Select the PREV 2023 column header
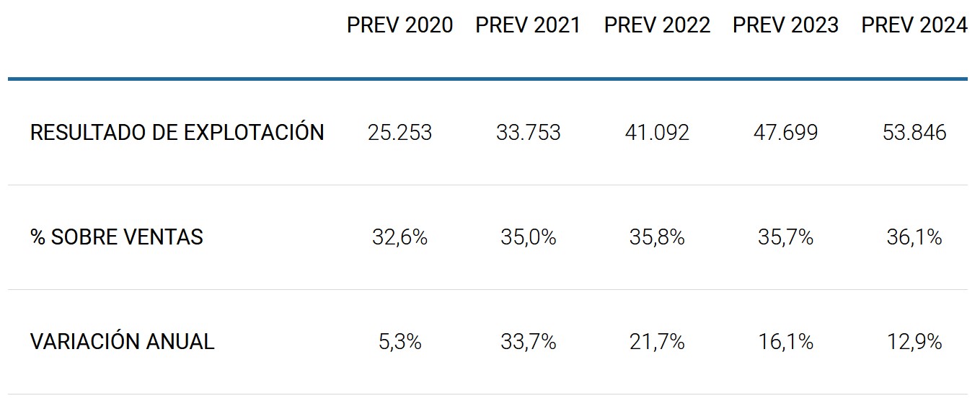The height and width of the screenshot is (401, 980). (785, 25)
